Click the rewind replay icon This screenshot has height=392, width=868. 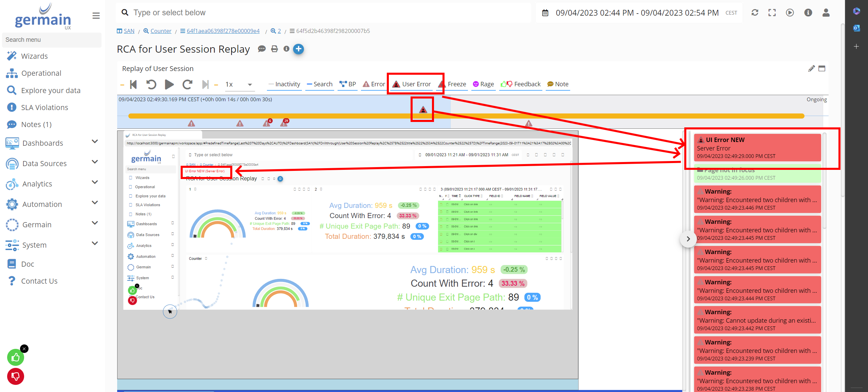coord(151,84)
